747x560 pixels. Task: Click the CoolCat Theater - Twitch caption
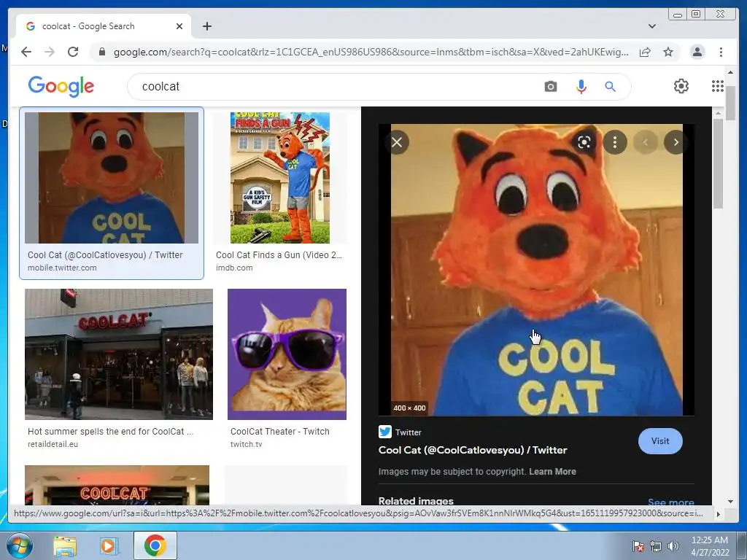(x=279, y=432)
